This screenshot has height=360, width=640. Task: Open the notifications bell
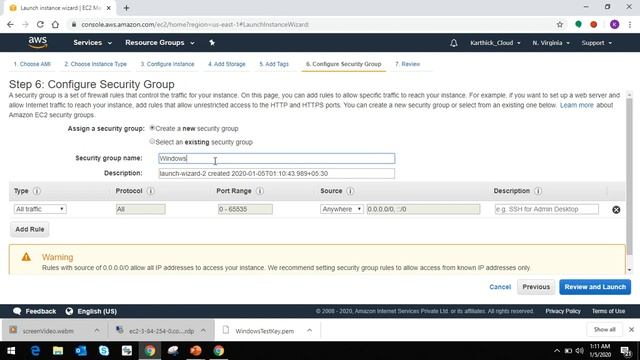coord(453,43)
